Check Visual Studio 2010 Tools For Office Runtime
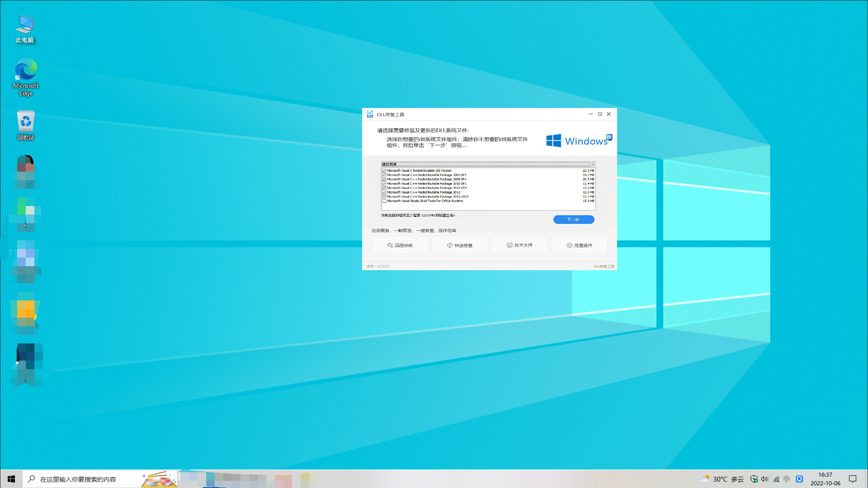Screen dimensions: 868x488 point(384,201)
